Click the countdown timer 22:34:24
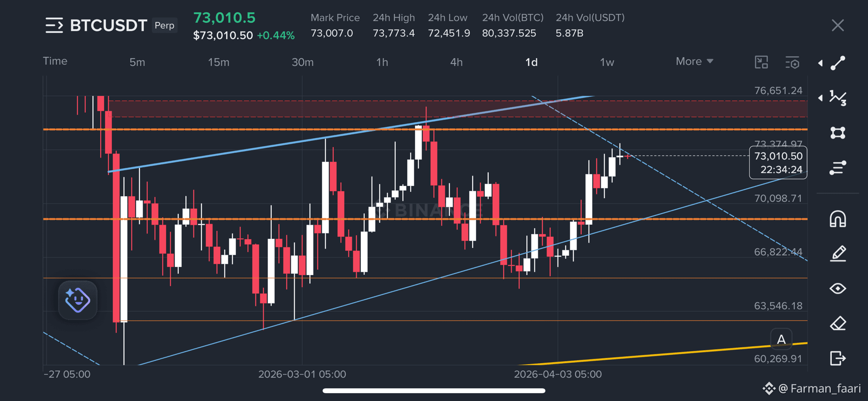Viewport: 868px width, 401px height. (781, 170)
